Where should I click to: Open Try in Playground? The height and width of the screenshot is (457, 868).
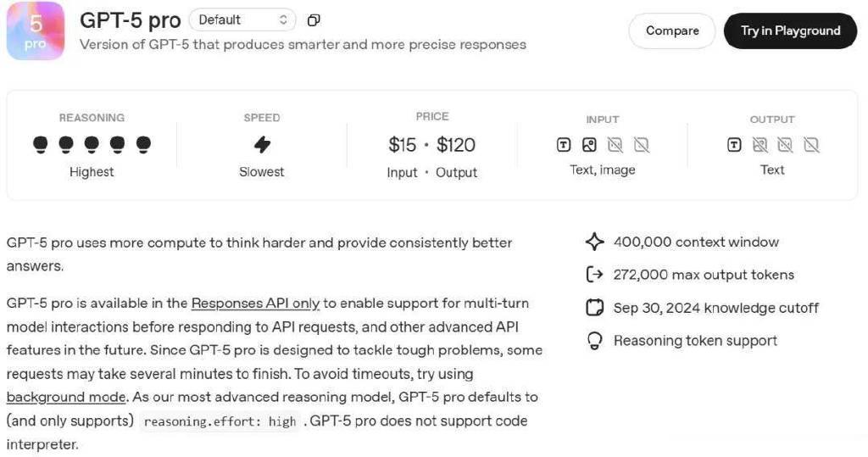coord(790,31)
